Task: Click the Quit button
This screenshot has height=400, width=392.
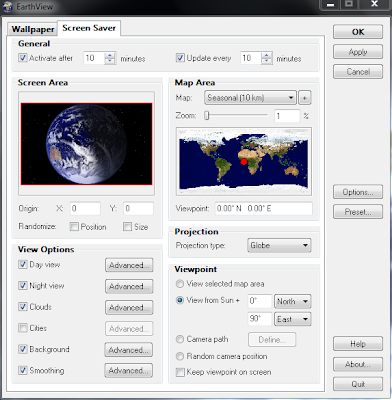Action: click(x=358, y=384)
